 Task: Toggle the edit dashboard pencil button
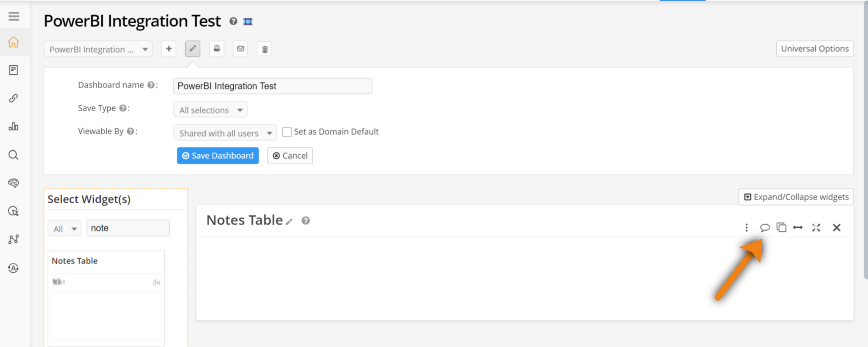tap(192, 49)
